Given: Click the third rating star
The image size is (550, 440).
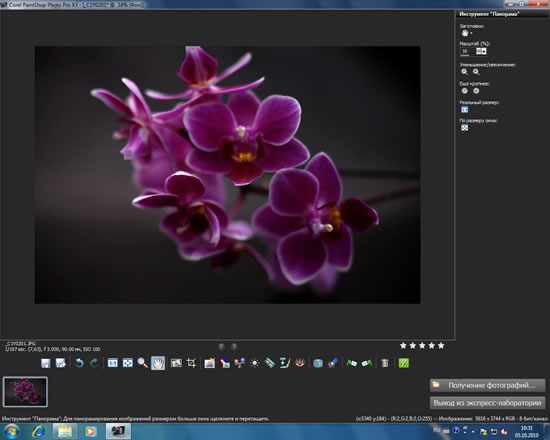Looking at the screenshot, I should tap(422, 346).
